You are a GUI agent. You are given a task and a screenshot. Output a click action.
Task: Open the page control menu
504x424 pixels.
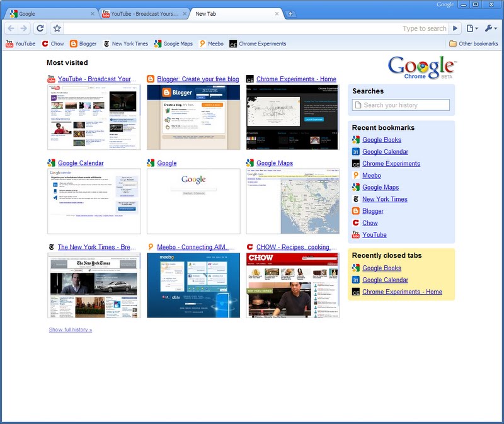click(472, 28)
